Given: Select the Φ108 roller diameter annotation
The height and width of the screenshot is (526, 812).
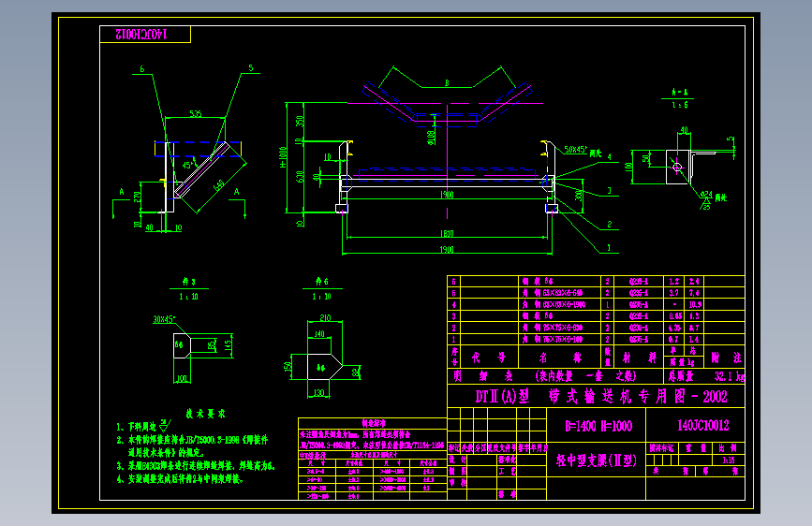Looking at the screenshot, I should (x=431, y=138).
